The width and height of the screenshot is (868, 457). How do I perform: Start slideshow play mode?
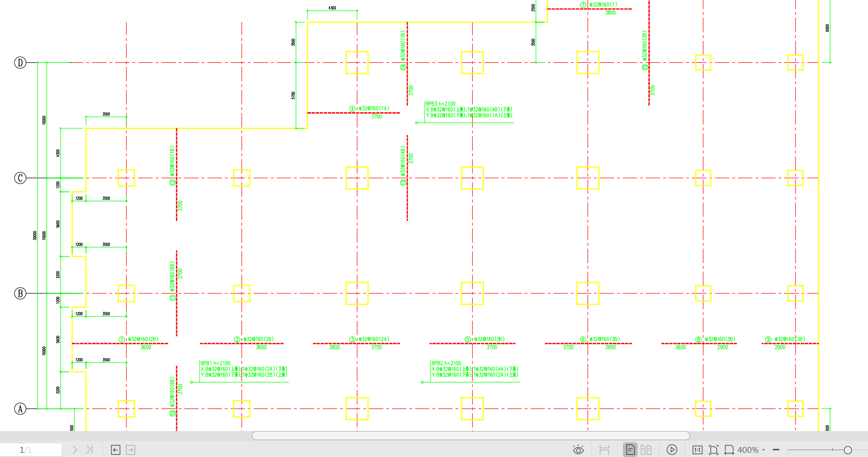click(672, 450)
